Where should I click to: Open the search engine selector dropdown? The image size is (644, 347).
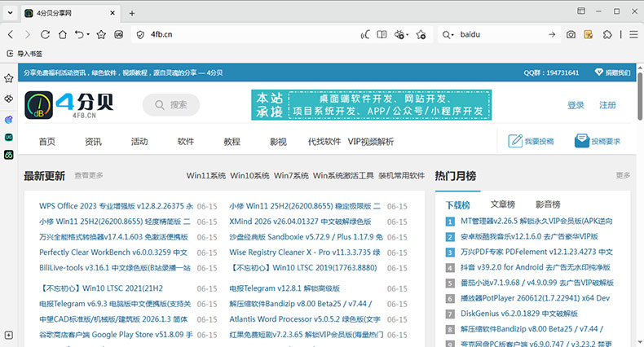(448, 35)
